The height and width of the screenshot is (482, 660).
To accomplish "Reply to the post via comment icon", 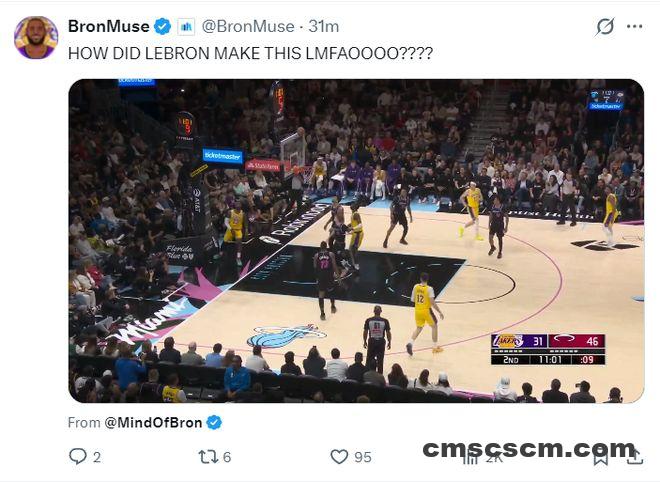I will click(78, 456).
